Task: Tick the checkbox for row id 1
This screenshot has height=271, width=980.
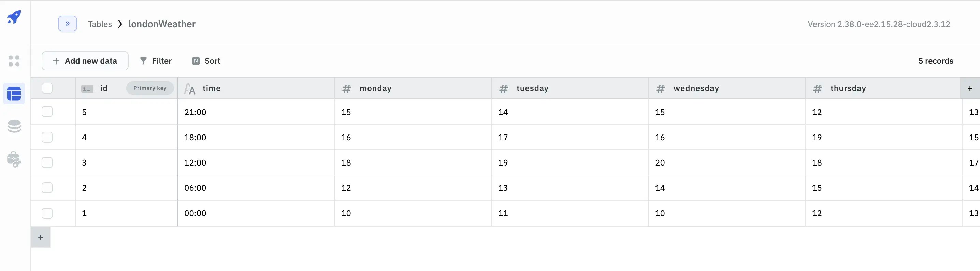Action: [x=47, y=213]
